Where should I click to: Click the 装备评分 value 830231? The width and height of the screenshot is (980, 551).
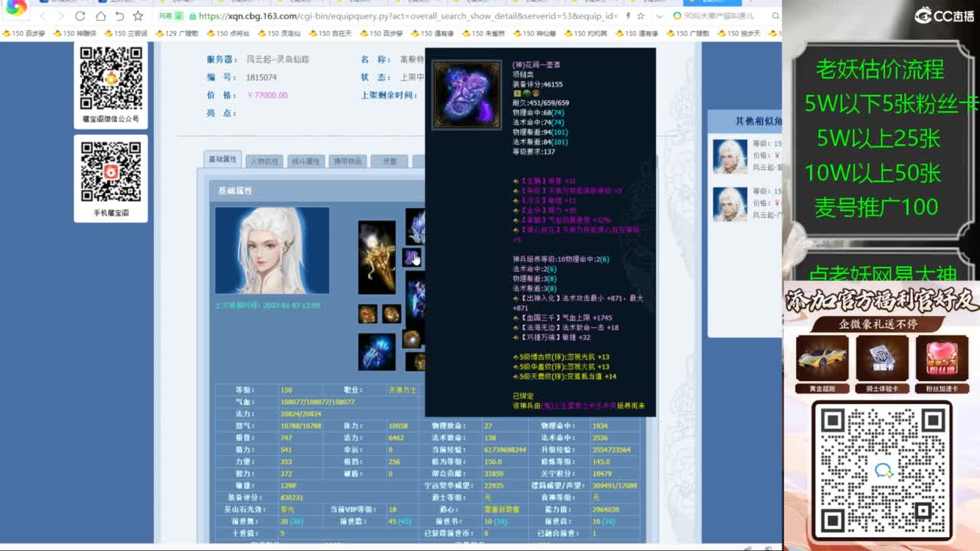pos(292,497)
